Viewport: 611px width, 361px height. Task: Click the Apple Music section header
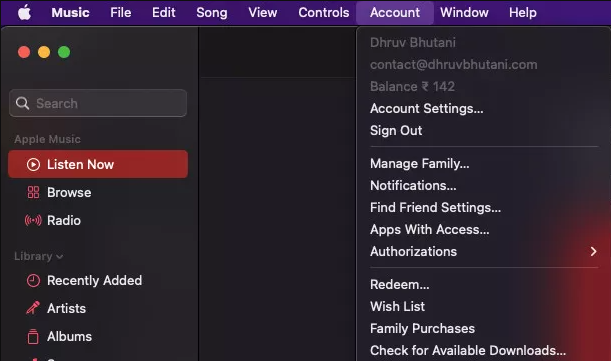pos(48,139)
